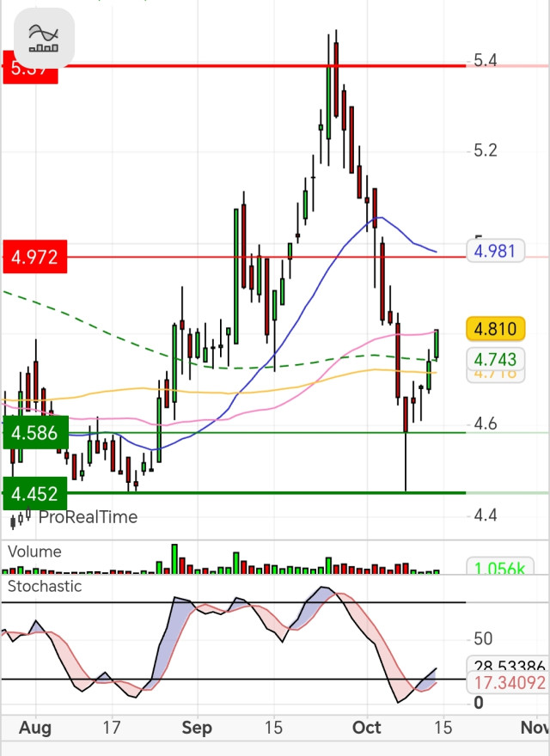Click the 1.056k volume value

(500, 566)
